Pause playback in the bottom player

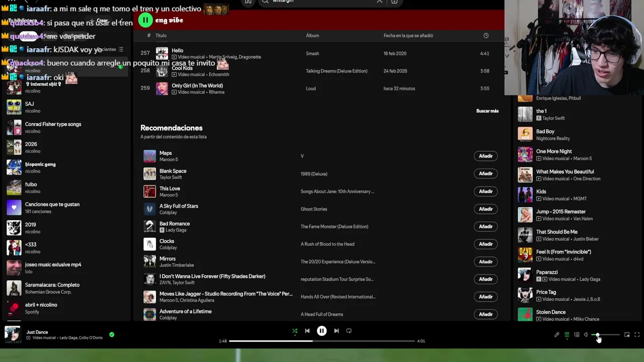[321, 331]
